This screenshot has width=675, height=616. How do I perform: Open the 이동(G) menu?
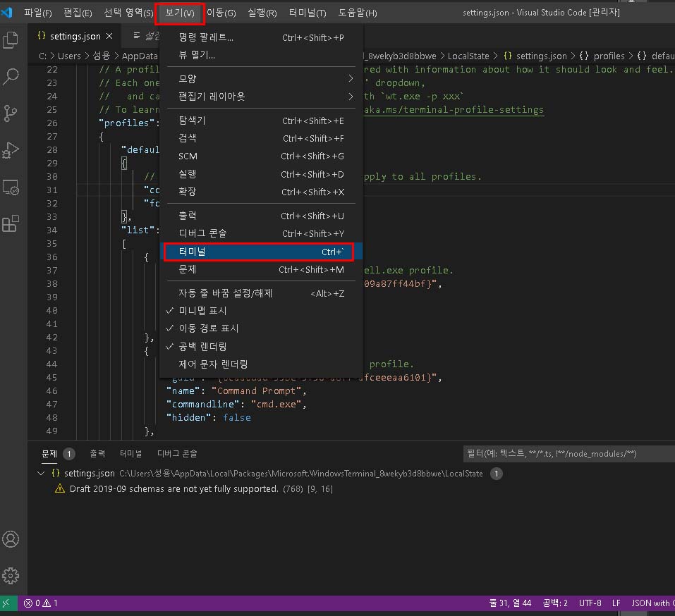[x=221, y=13]
